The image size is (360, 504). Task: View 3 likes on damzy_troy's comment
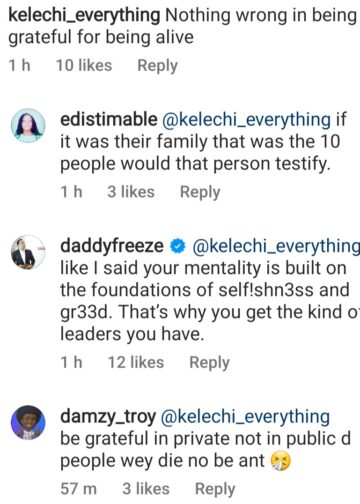pyautogui.click(x=146, y=489)
